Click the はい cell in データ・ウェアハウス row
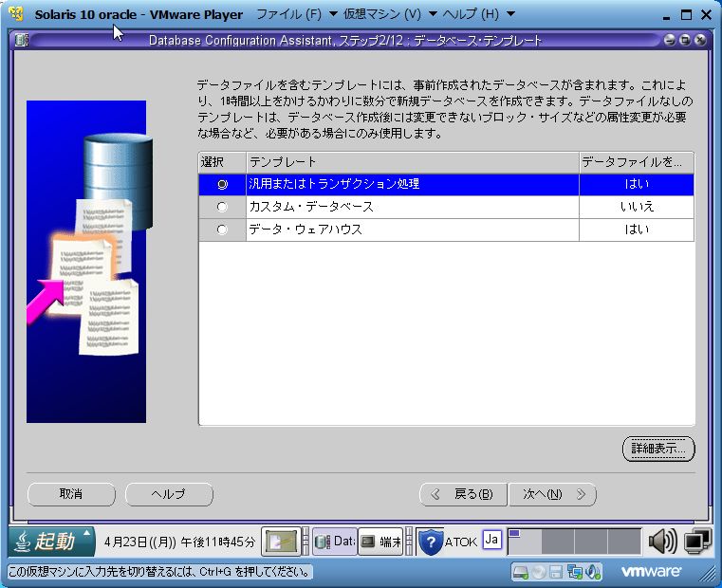This screenshot has height=588, width=722. pos(637,230)
